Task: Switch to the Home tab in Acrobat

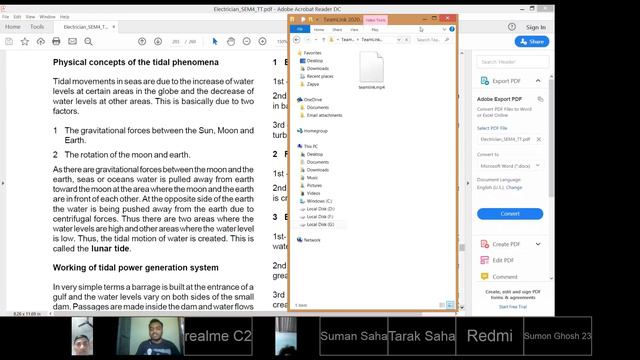Action: (13, 27)
